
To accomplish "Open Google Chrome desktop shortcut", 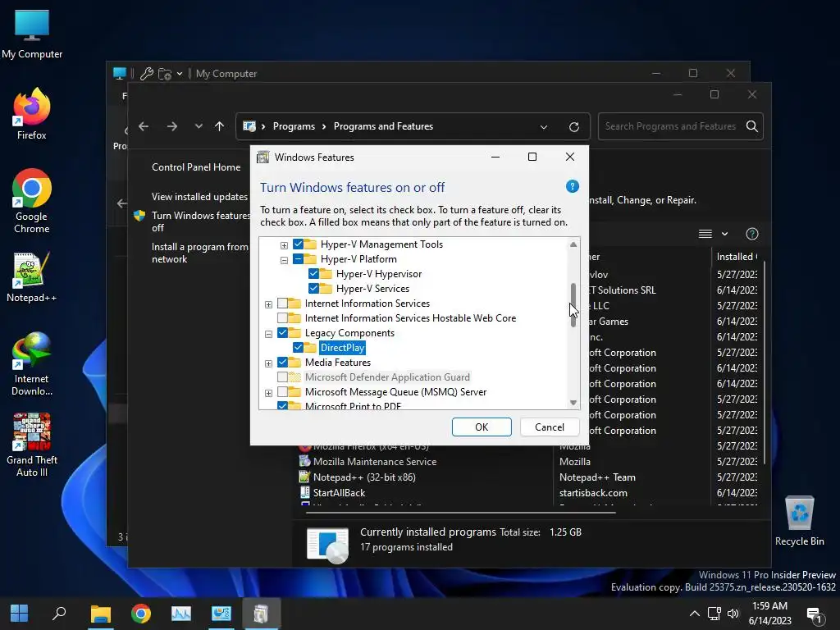I will (x=32, y=201).
